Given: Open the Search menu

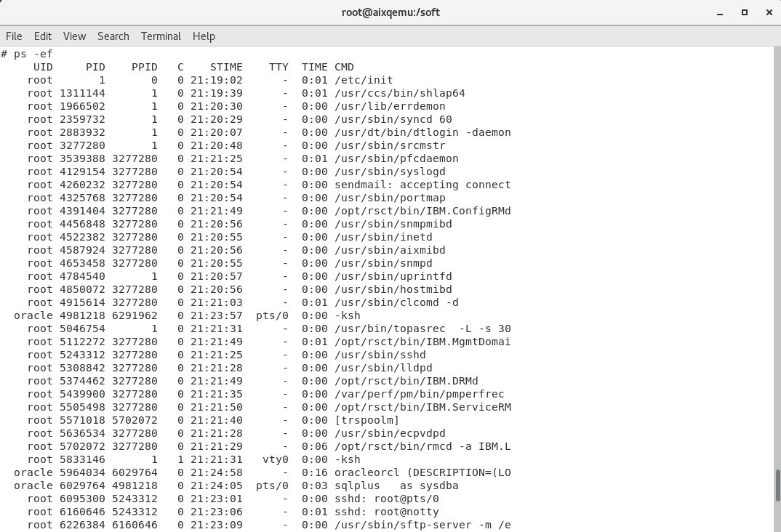Looking at the screenshot, I should (x=113, y=36).
